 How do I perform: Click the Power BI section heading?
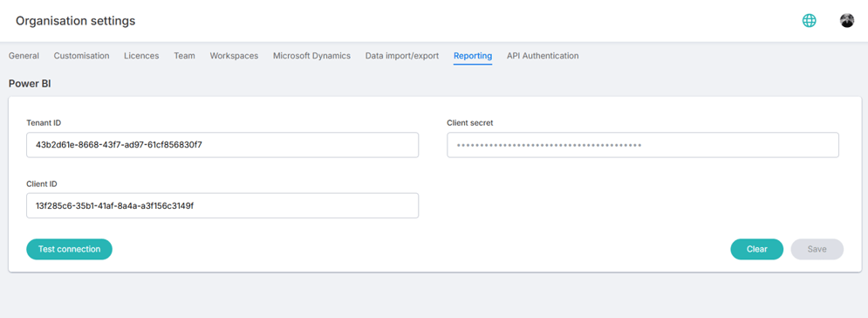[x=30, y=84]
